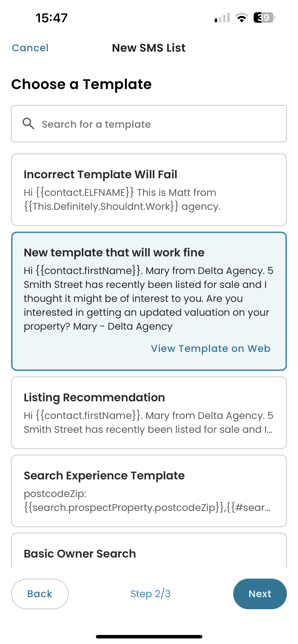Viewport: 298px width, 644px height.
Task: Tap the New SMS List title
Action: coord(149,48)
